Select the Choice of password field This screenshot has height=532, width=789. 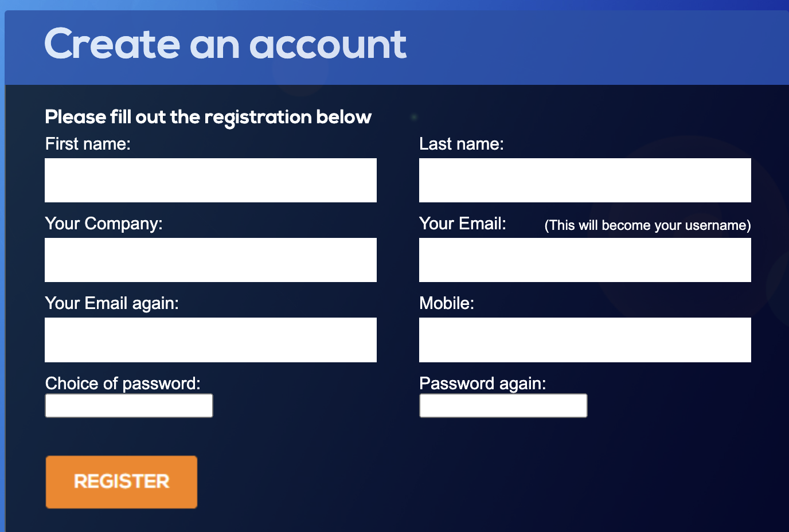pyautogui.click(x=129, y=405)
